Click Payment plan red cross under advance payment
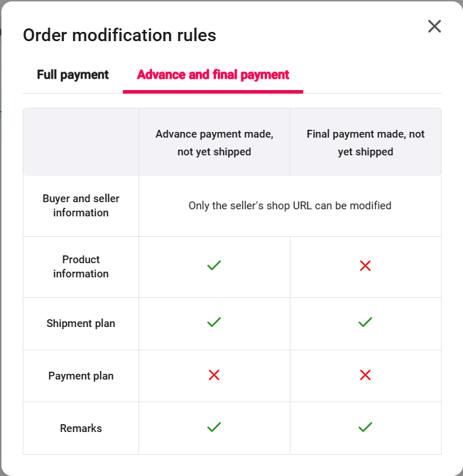Image resolution: width=463 pixels, height=476 pixels. pos(214,375)
